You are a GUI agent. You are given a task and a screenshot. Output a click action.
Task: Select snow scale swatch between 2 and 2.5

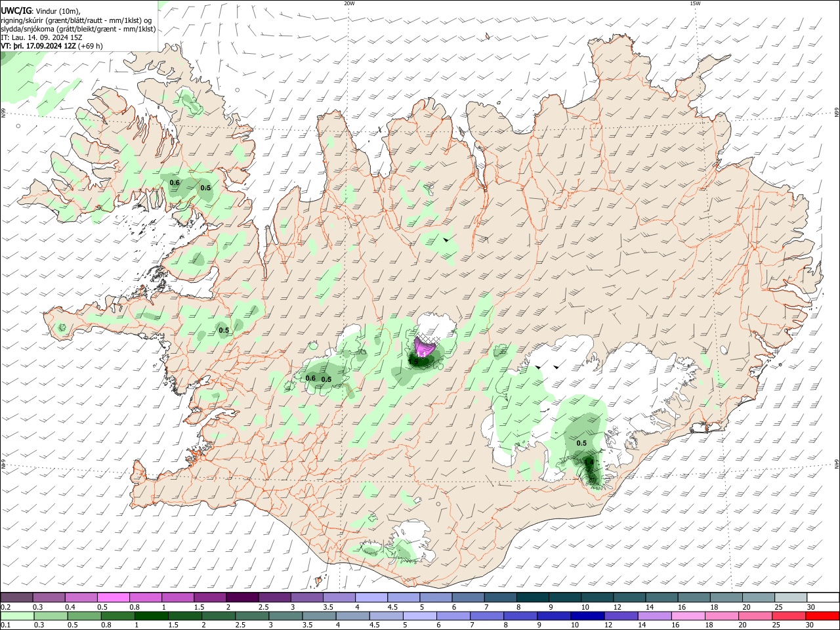pos(242,597)
